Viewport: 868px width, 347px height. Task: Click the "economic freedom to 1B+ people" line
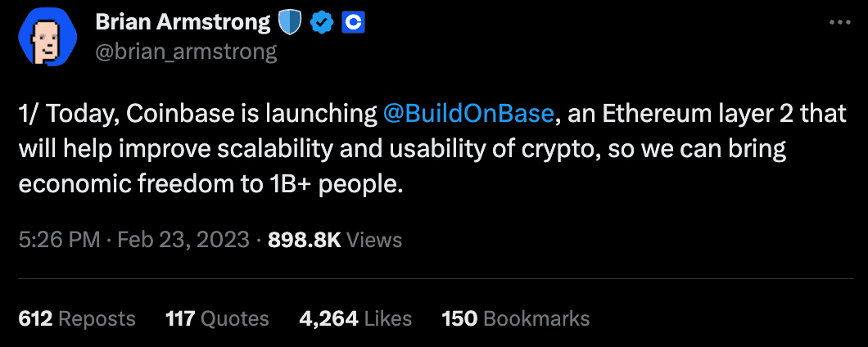point(210,185)
